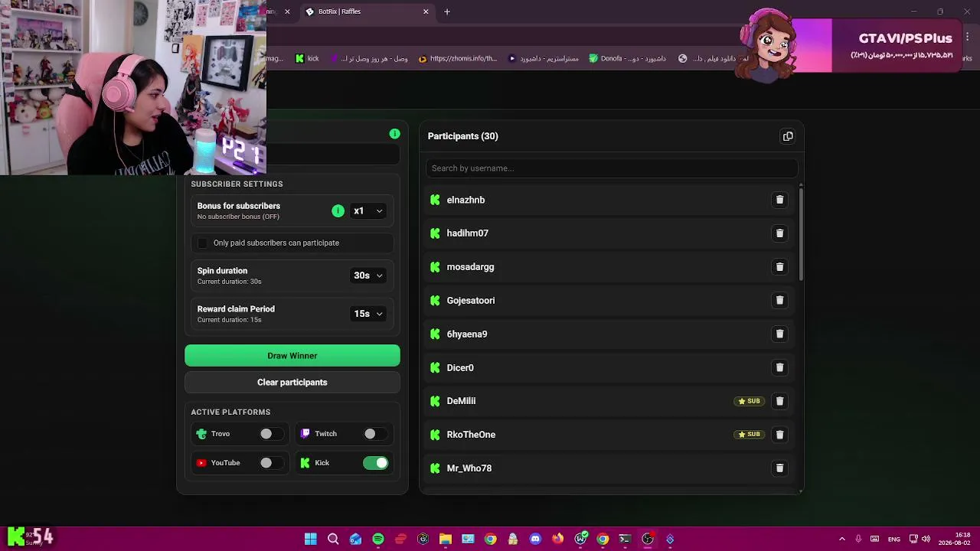
Task: Remove Gojesatoori with its trash icon
Action: [779, 301]
